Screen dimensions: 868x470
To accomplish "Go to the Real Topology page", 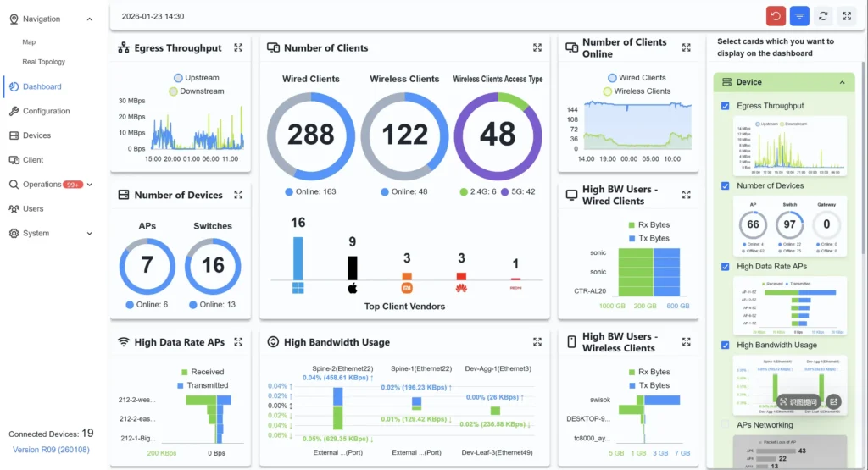I will tap(43, 62).
